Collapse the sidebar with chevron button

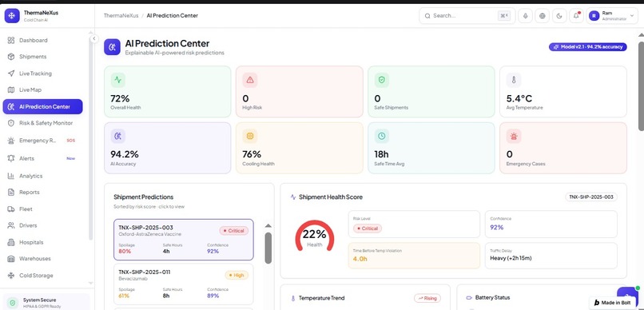(94, 38)
